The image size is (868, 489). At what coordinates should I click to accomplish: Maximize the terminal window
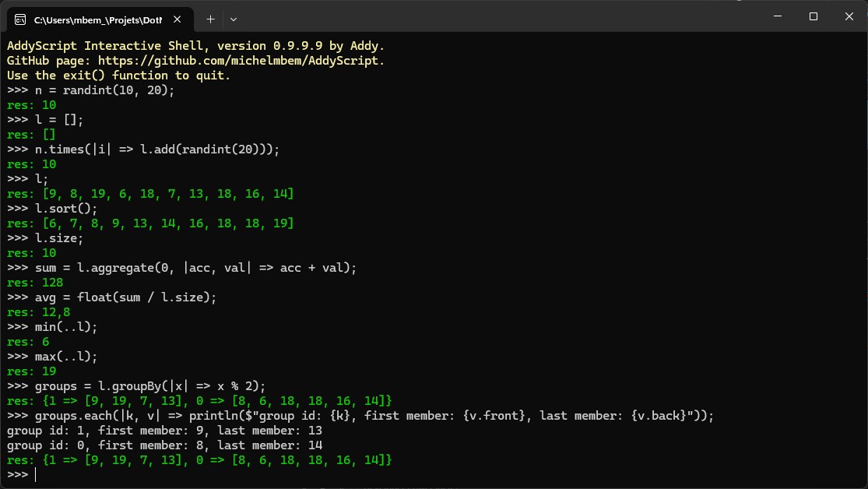click(813, 16)
